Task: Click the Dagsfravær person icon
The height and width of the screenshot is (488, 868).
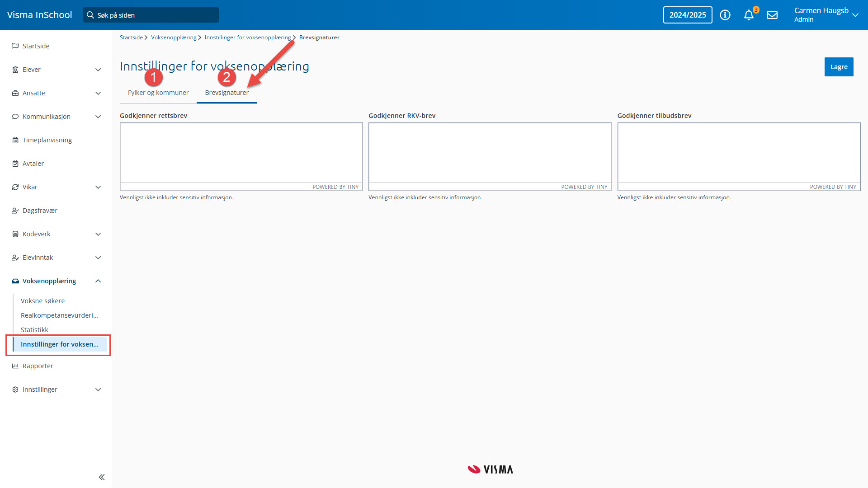Action: (x=15, y=211)
